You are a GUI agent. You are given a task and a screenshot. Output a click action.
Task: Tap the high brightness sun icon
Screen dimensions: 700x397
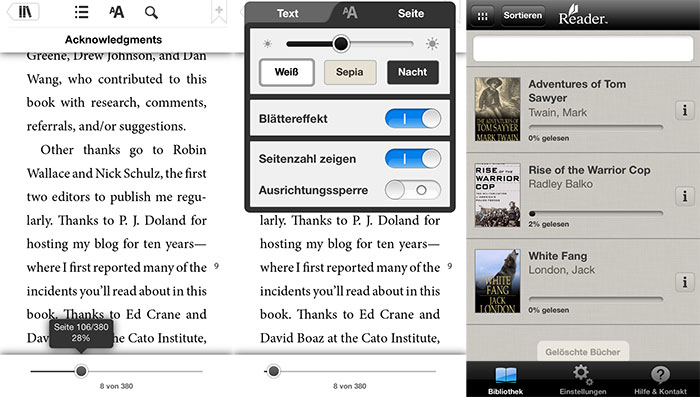[x=432, y=44]
